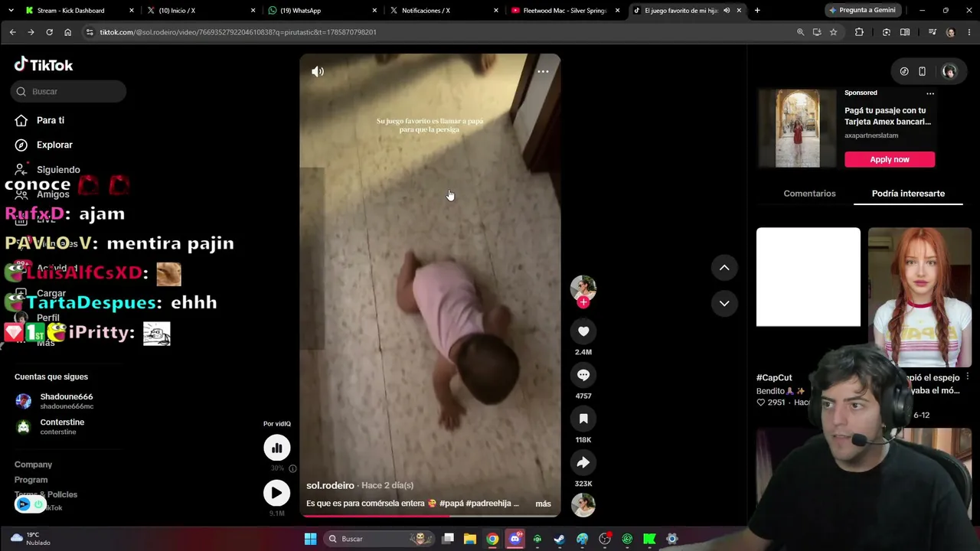The image size is (980, 551).
Task: Click the Pregunta a Gemini button
Action: point(861,11)
